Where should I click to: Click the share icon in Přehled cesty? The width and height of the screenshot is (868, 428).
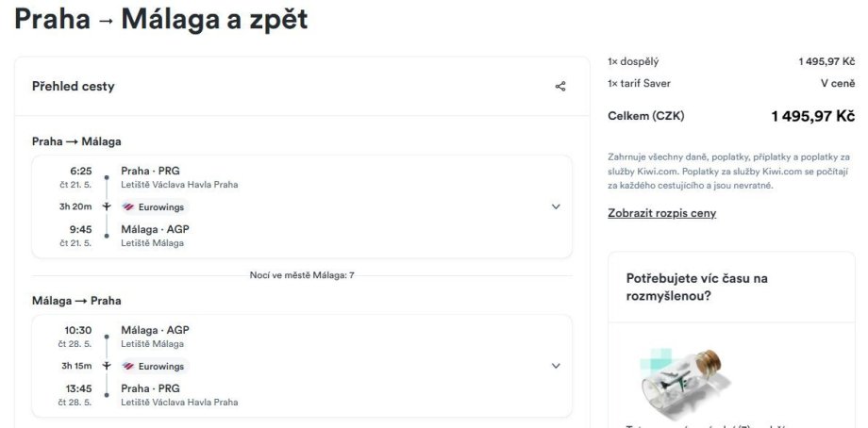tap(560, 87)
